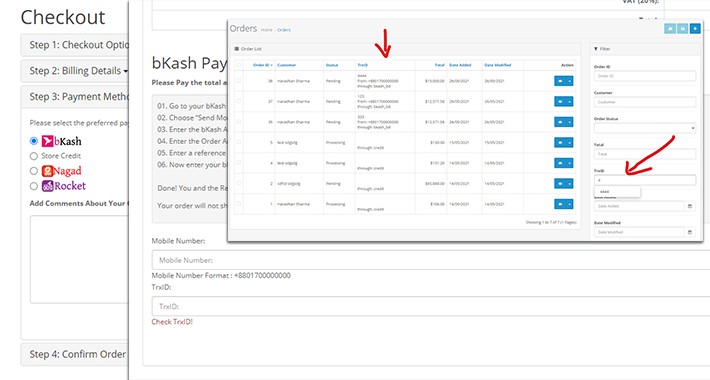This screenshot has width=710, height=380.
Task: Click the Filter funnel icon
Action: (x=596, y=48)
